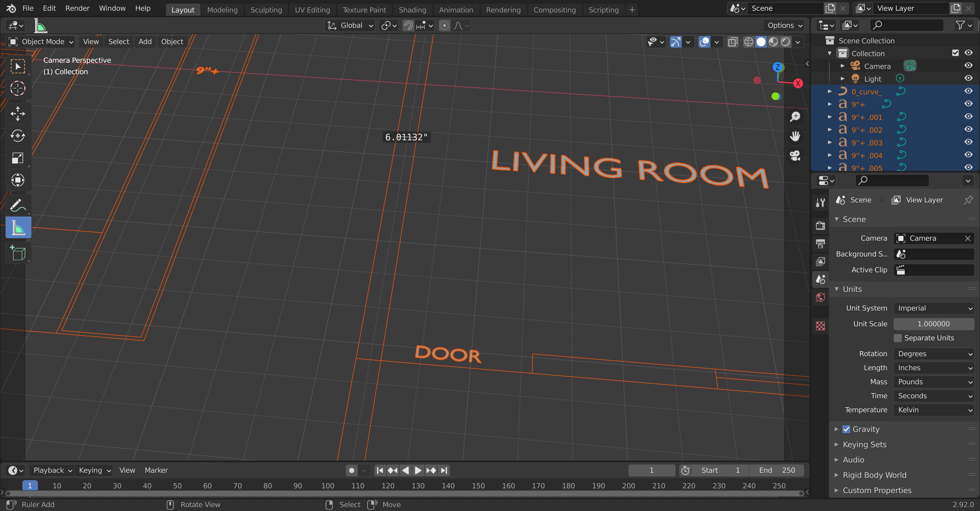
Task: Open the Modeling workspace tab
Action: (x=222, y=9)
